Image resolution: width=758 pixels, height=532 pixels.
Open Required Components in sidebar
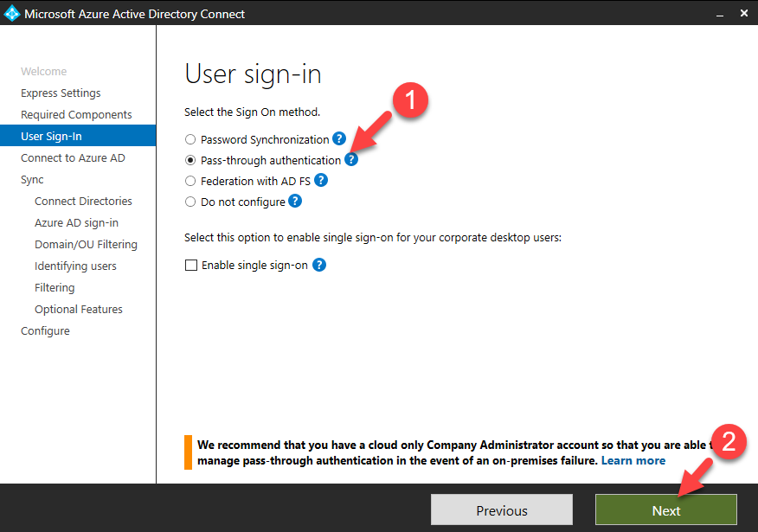(76, 115)
